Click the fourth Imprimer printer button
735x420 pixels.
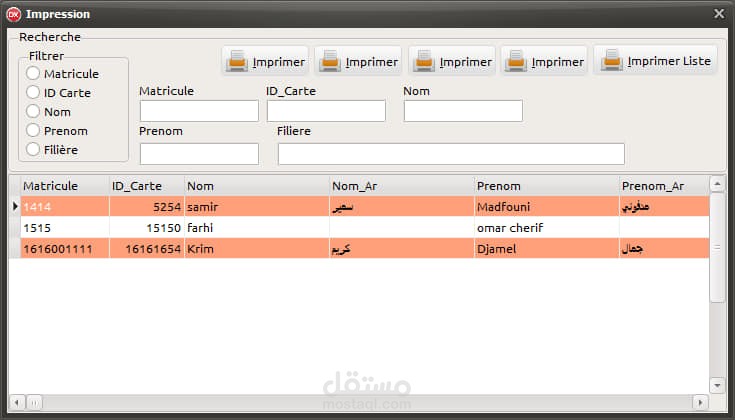coord(544,61)
